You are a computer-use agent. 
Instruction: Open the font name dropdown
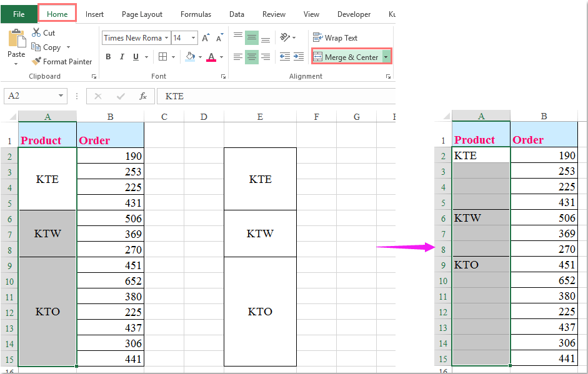(x=168, y=37)
